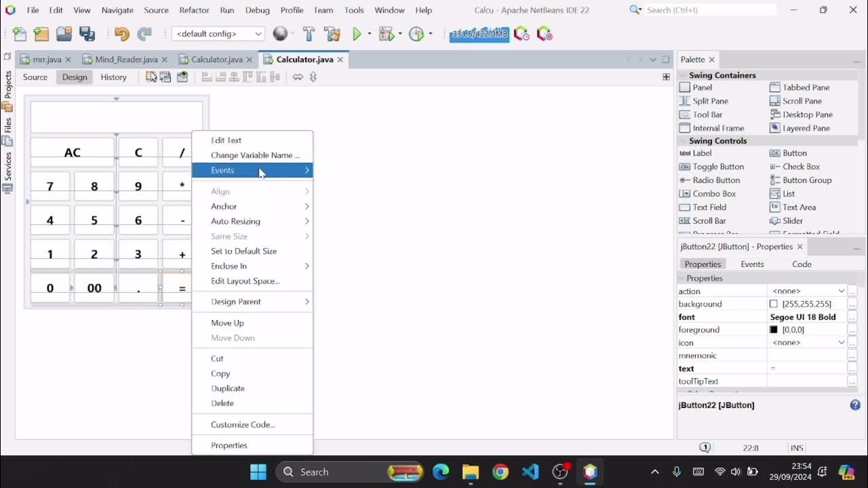Toggle Connection Mode in designer toolbar

pos(165,77)
